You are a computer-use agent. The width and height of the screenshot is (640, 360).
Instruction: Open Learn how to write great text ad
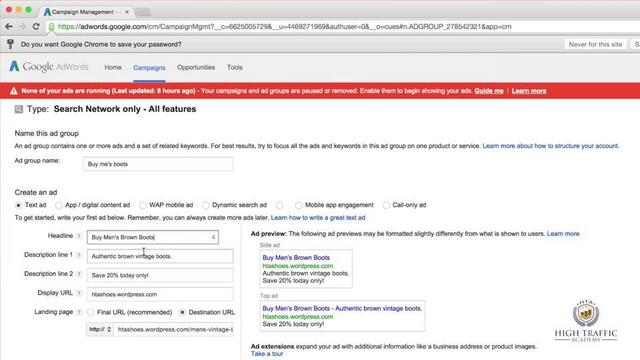pyautogui.click(x=318, y=218)
